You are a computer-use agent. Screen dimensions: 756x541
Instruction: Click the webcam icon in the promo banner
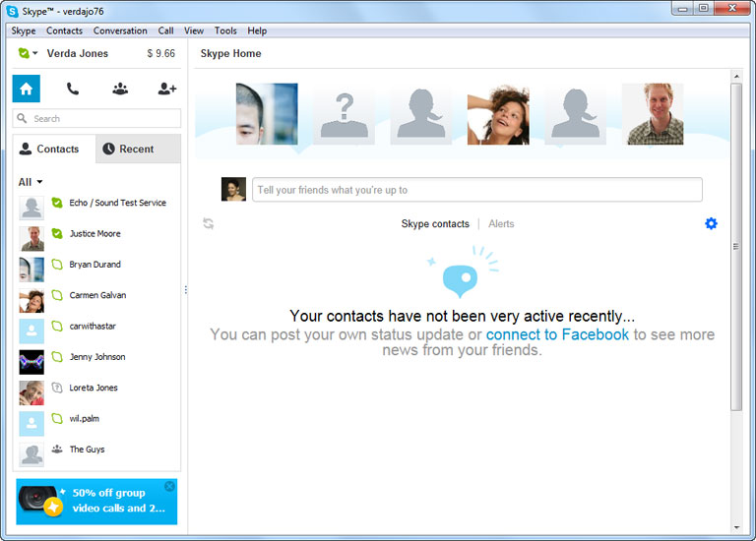coord(36,499)
